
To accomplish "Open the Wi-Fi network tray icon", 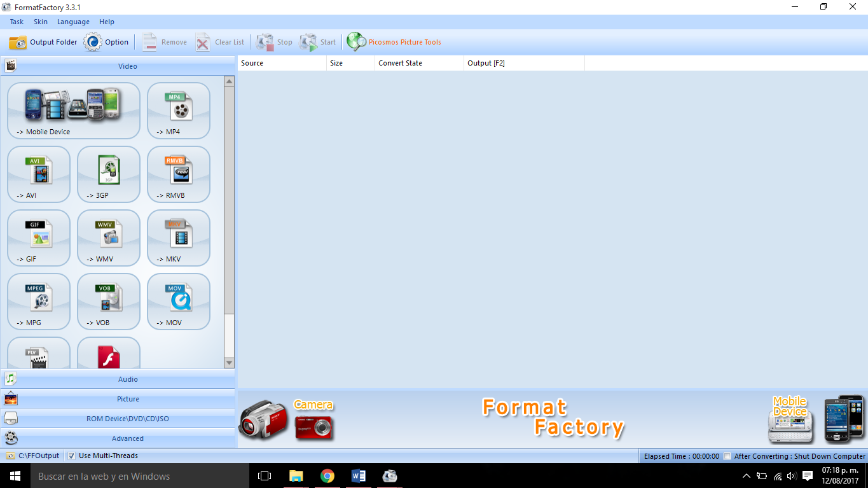I will [x=777, y=476].
